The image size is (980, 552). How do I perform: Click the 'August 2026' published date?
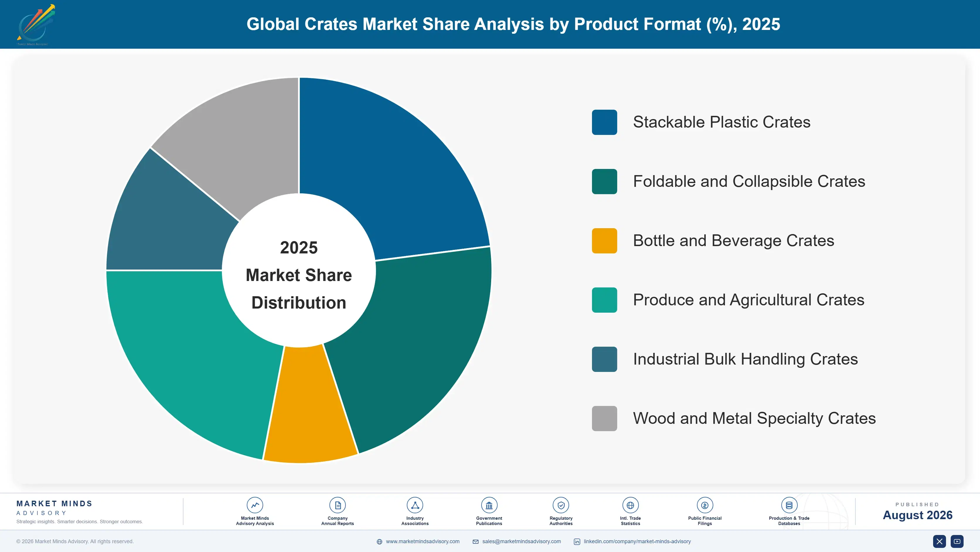(917, 515)
